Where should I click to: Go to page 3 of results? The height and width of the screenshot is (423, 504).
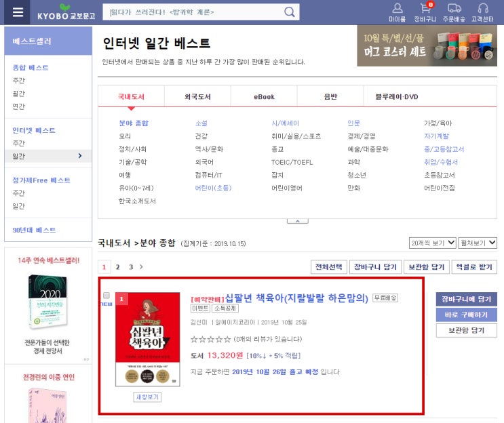click(131, 267)
